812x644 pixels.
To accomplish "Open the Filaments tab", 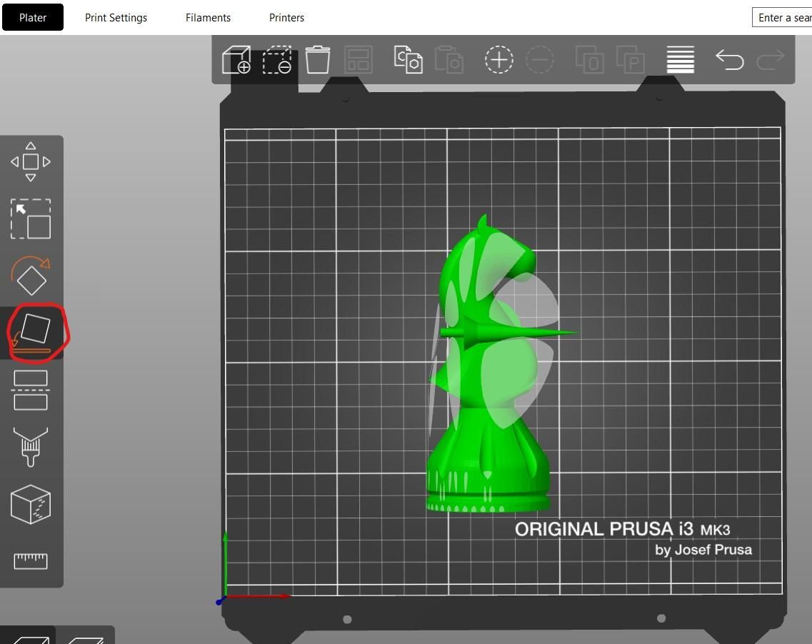I will coord(208,17).
